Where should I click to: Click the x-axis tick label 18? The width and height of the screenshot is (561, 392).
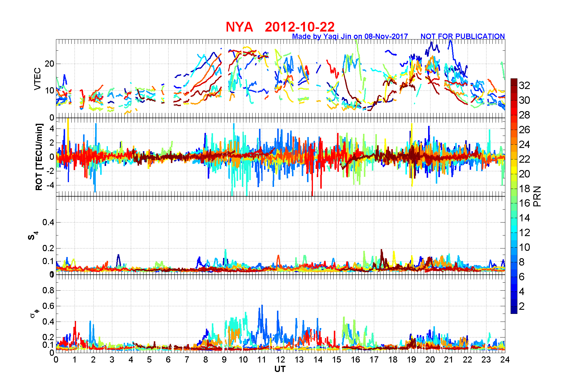click(x=393, y=360)
